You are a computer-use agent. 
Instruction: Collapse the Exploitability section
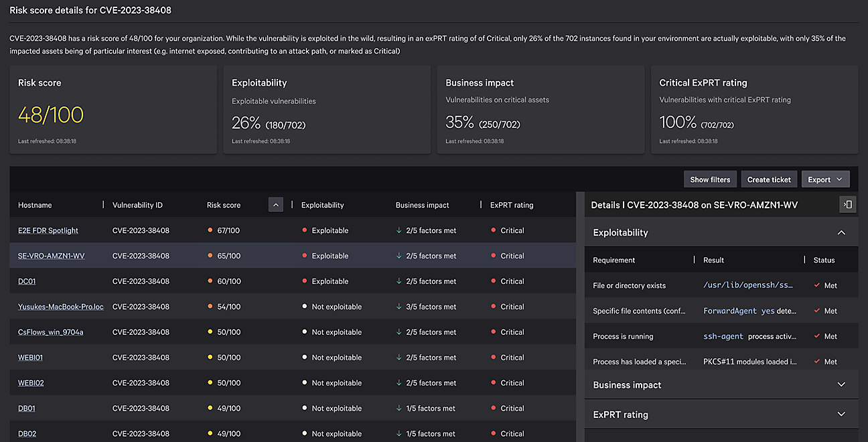[x=841, y=232]
